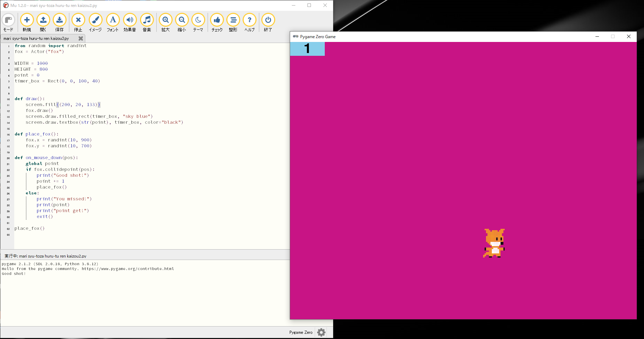Open the images folder with イメージ
The width and height of the screenshot is (644, 339).
95,23
